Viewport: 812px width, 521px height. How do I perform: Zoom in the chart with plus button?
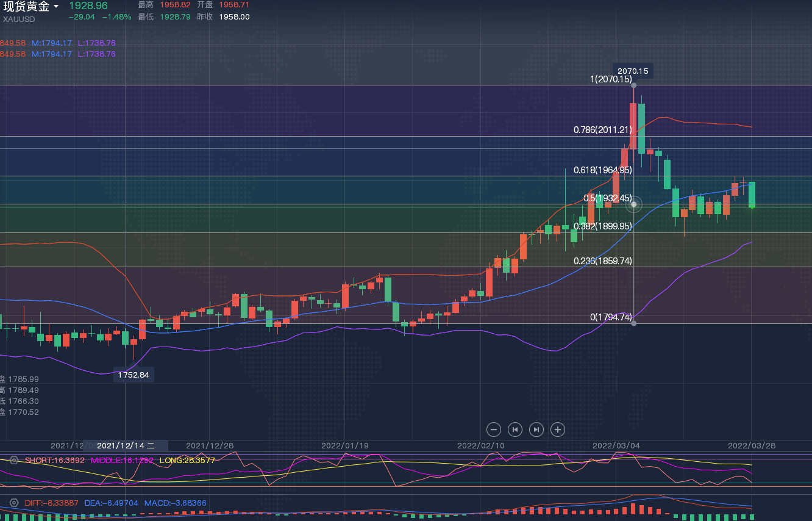click(x=558, y=429)
